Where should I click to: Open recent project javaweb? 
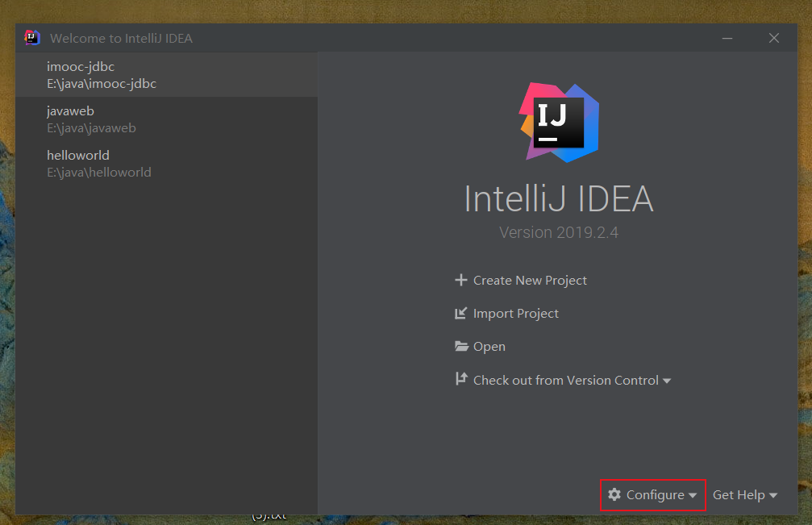pyautogui.click(x=166, y=119)
